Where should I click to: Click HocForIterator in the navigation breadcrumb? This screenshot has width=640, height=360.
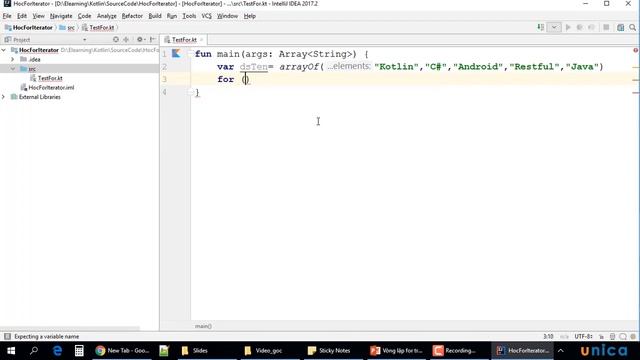29,27
